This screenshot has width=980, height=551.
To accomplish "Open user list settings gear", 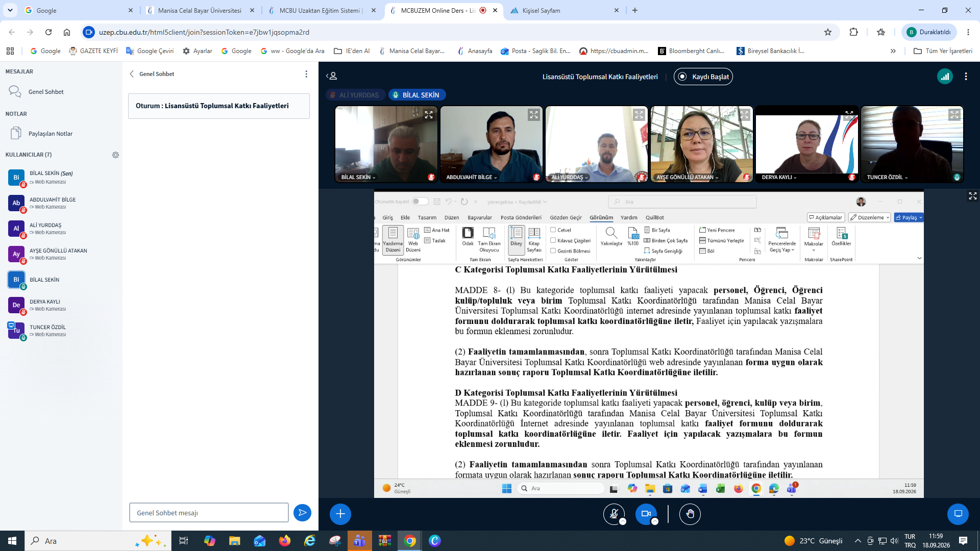I will point(115,155).
